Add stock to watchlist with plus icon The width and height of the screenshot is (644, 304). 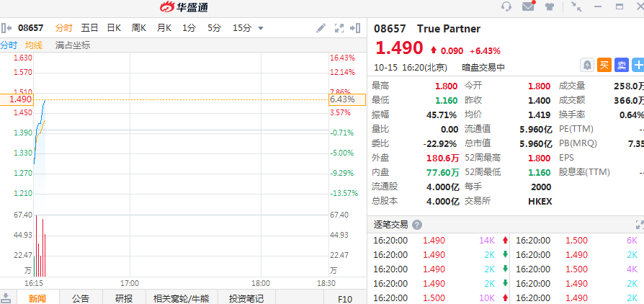click(638, 65)
